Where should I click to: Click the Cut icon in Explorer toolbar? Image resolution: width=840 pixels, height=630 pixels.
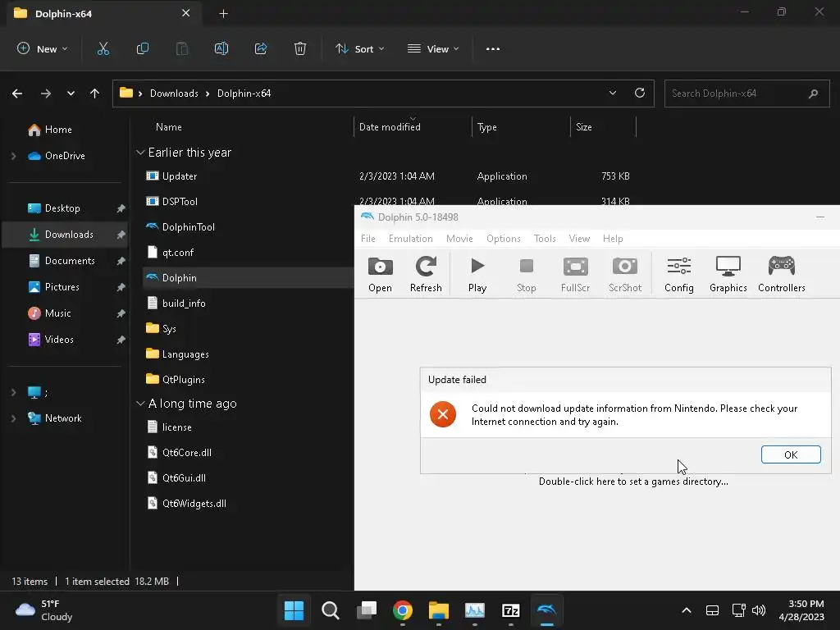click(x=103, y=48)
